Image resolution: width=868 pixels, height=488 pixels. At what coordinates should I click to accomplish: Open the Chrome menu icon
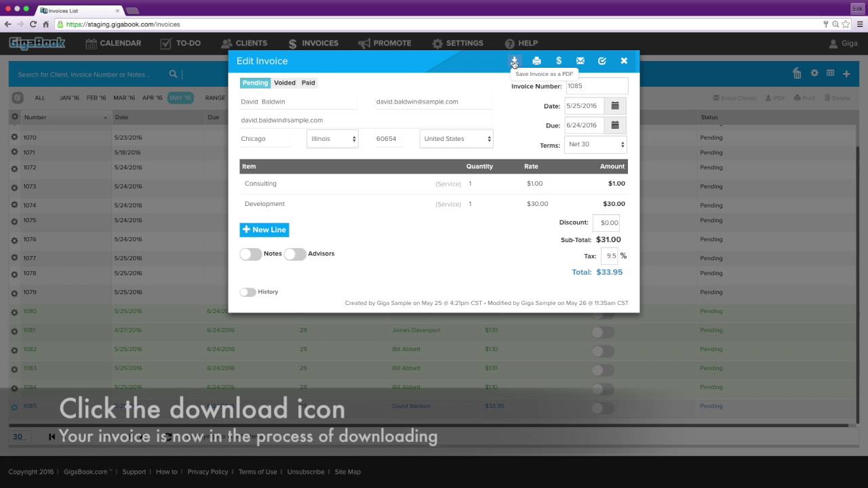tap(860, 24)
